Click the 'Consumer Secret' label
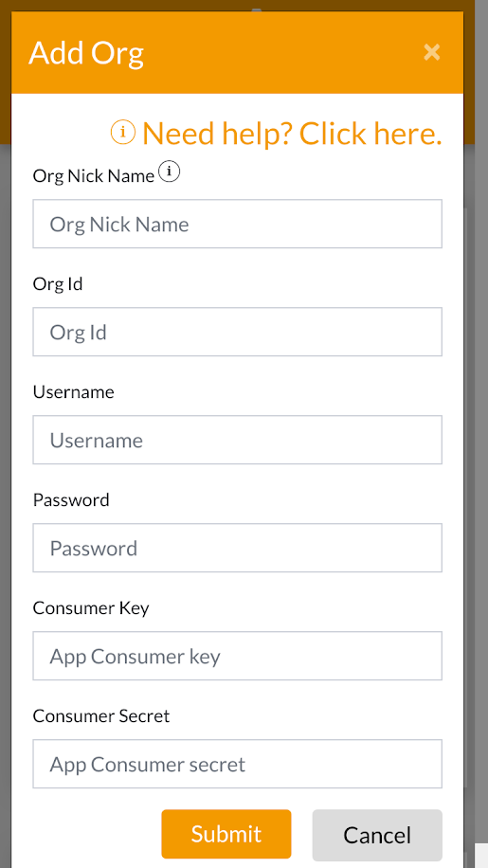The height and width of the screenshot is (868, 488). point(101,715)
